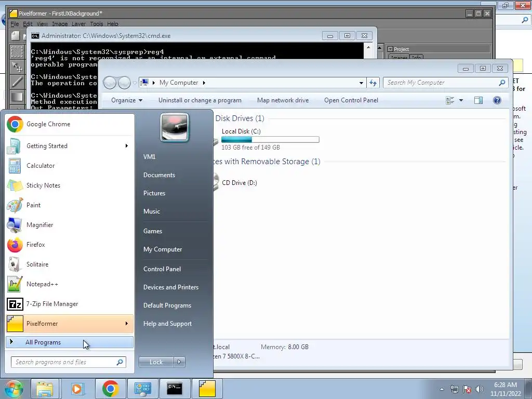Select the marquee tool in Pixelformer
The height and width of the screenshot is (399, 532).
coord(17,51)
